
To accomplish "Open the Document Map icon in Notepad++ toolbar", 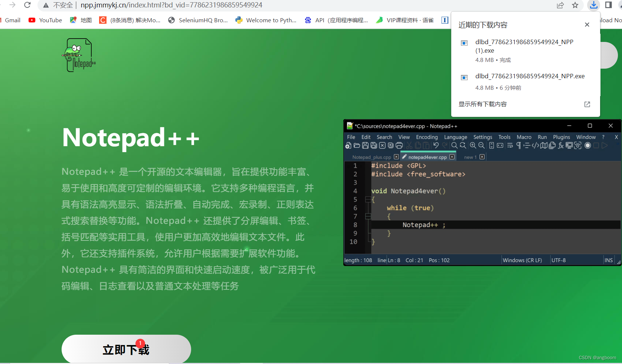I will (x=544, y=145).
